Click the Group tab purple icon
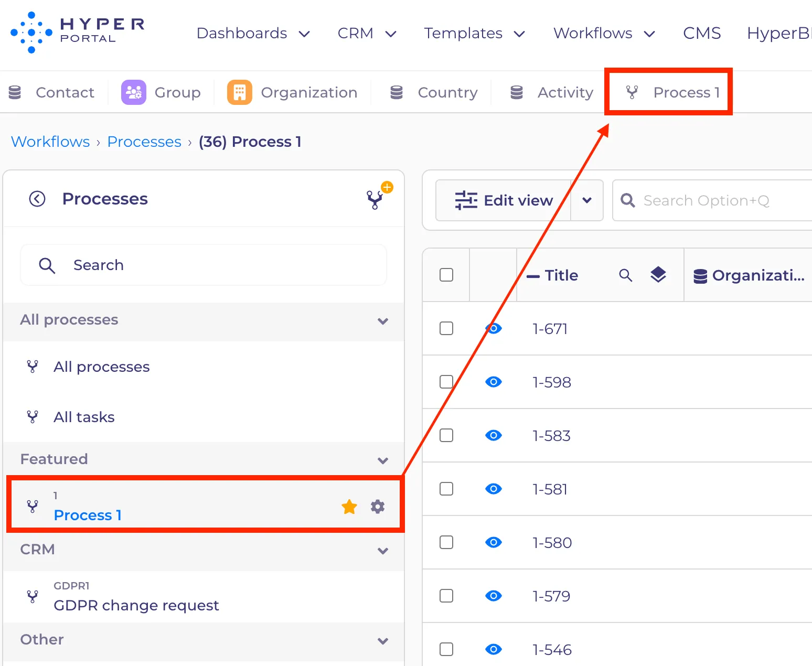812x666 pixels. 134,92
